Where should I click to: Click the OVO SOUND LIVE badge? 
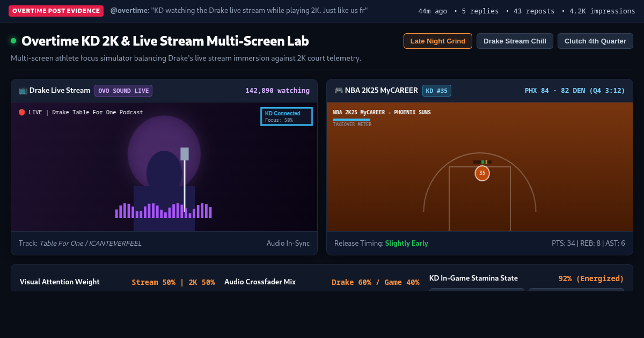coord(123,91)
